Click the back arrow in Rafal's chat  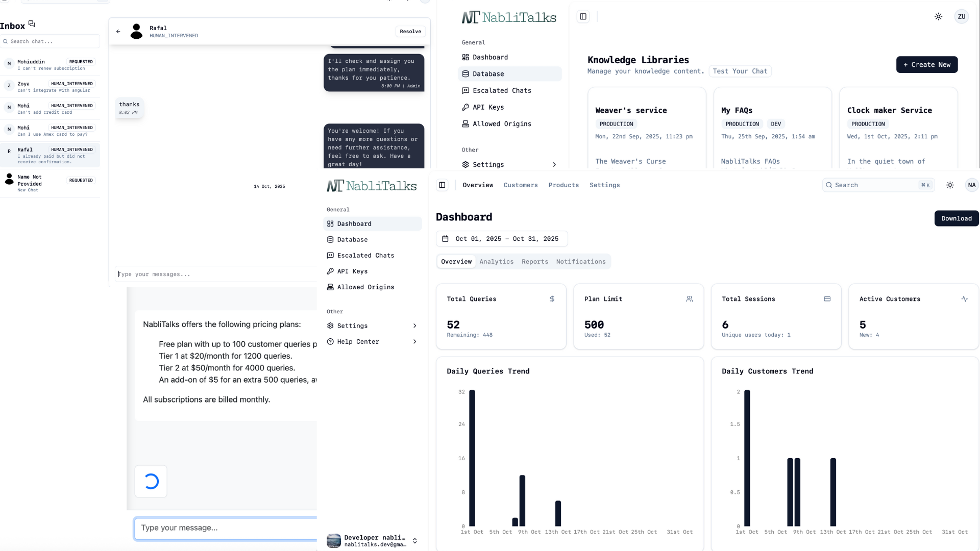tap(118, 31)
